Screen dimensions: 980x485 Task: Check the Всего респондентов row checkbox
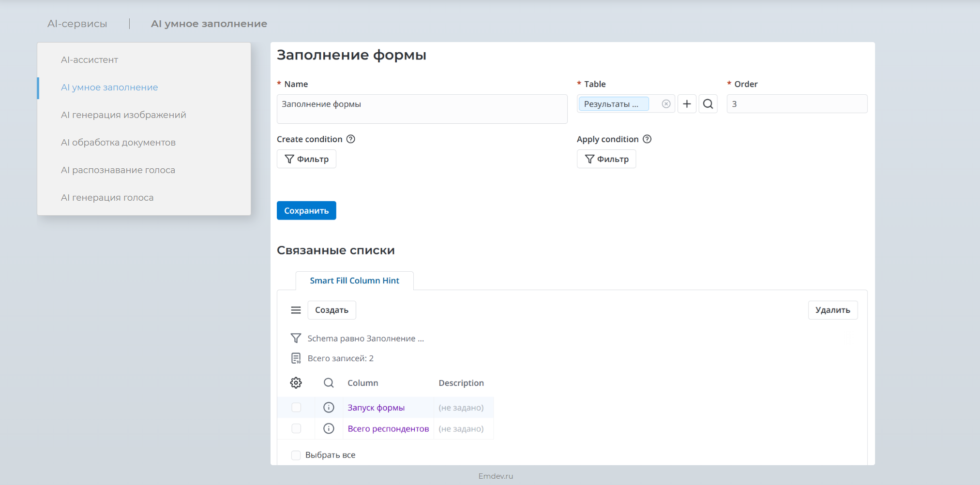click(x=296, y=428)
